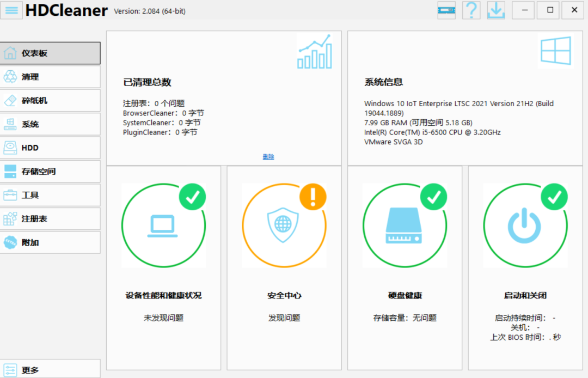
Task: Click the Version 2.084 (64-bit) label
Action: point(150,11)
